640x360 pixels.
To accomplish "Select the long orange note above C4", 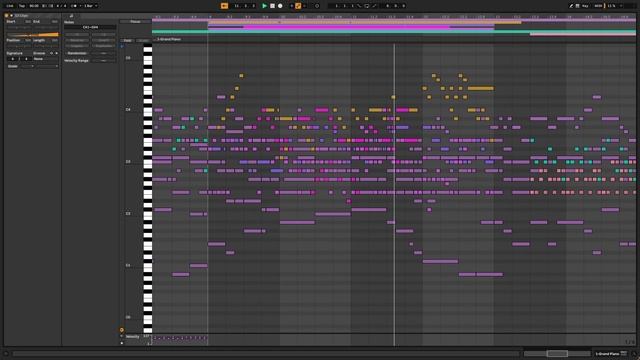I will pyautogui.click(x=480, y=88).
